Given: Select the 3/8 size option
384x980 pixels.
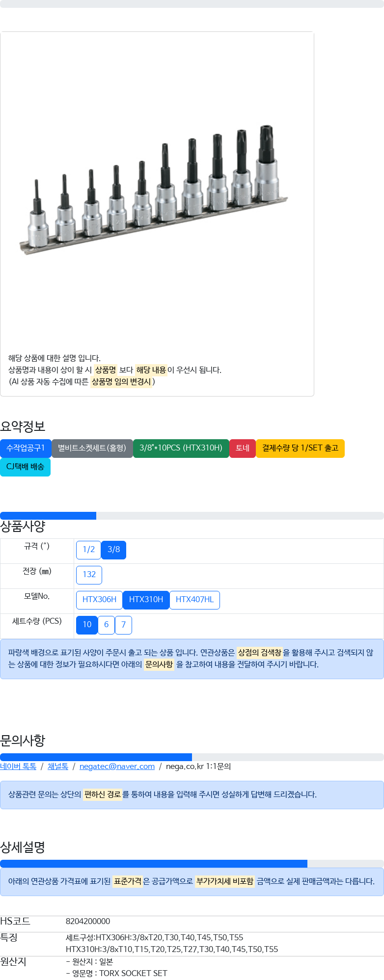Looking at the screenshot, I should pos(113,550).
